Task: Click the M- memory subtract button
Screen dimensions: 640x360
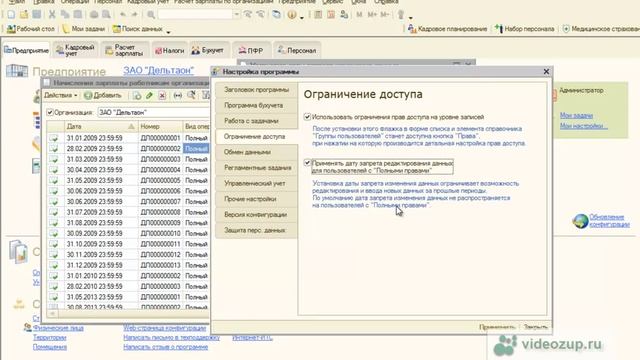Action: coord(384,15)
